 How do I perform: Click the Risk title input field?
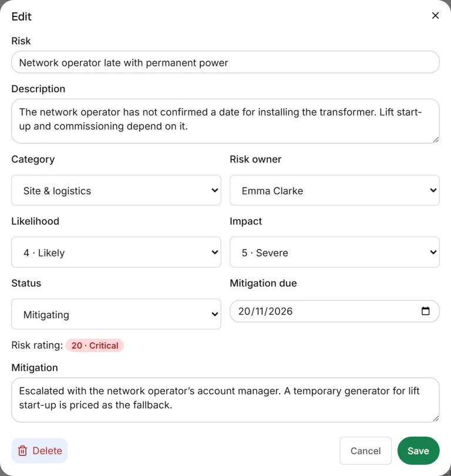pyautogui.click(x=225, y=62)
